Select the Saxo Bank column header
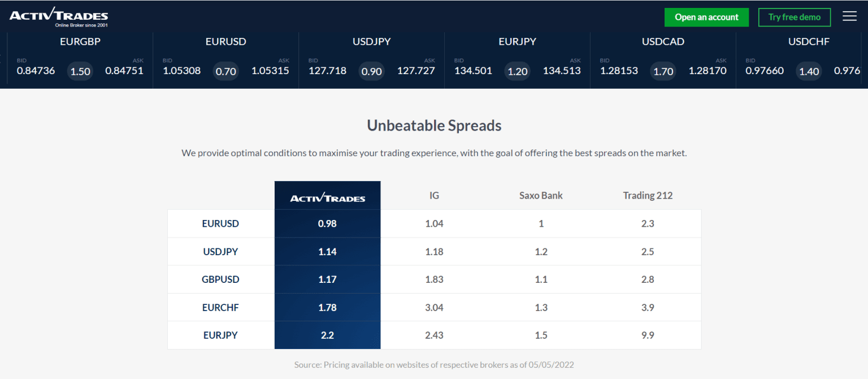The height and width of the screenshot is (379, 868). click(x=541, y=196)
